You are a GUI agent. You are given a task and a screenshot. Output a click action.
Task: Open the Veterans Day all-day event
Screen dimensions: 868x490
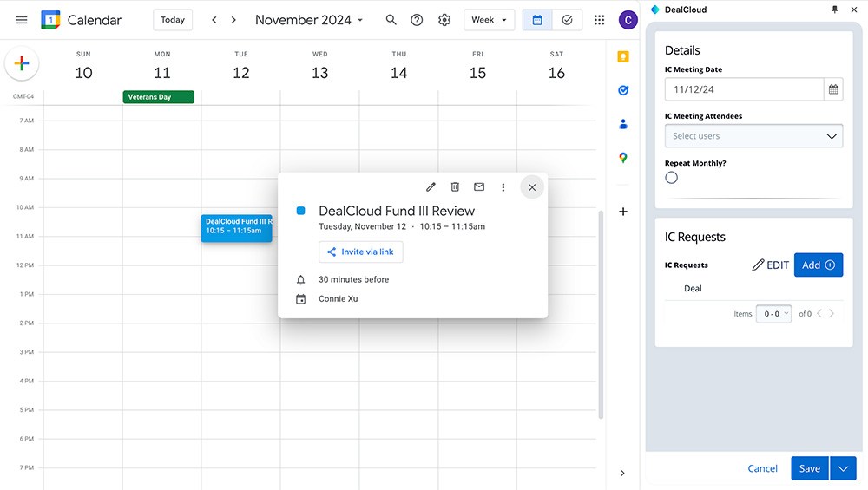coord(158,97)
